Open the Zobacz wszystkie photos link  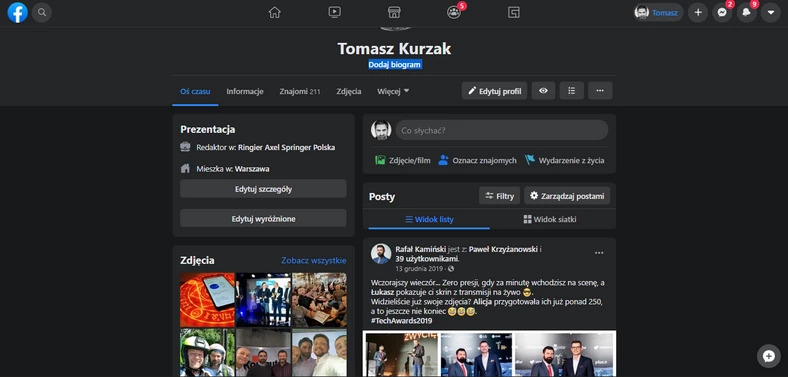(314, 260)
